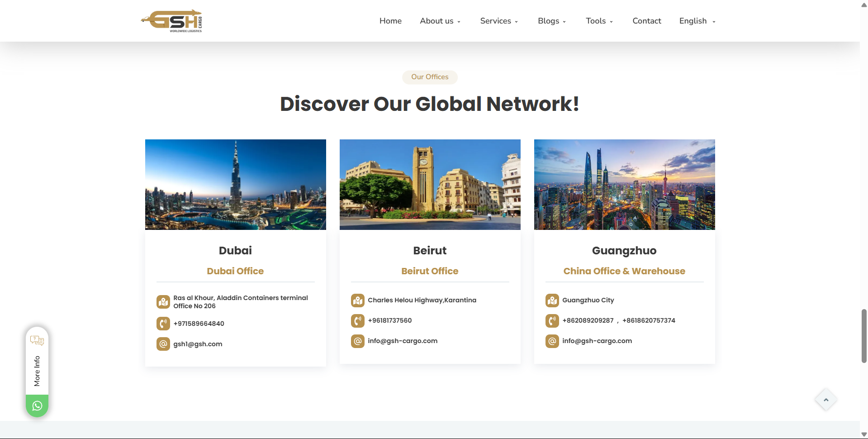Click the GSH Cargo logo
Image resolution: width=868 pixels, height=439 pixels.
[x=171, y=21]
